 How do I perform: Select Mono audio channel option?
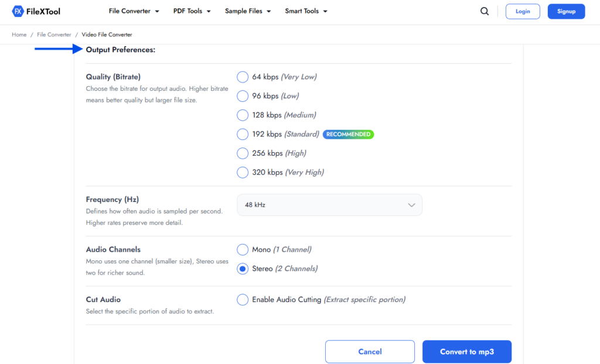coord(242,249)
